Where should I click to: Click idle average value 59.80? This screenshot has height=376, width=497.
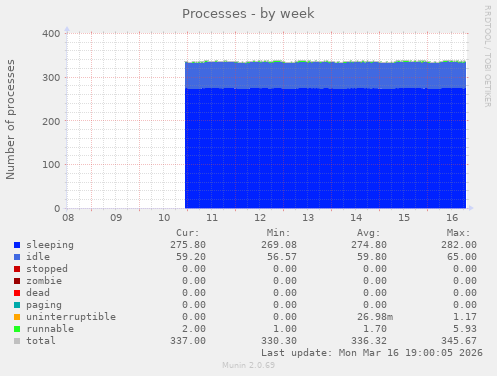[372, 257]
